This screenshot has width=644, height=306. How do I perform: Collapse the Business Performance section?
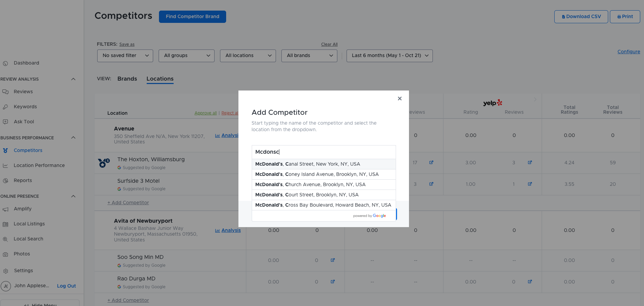[73, 138]
